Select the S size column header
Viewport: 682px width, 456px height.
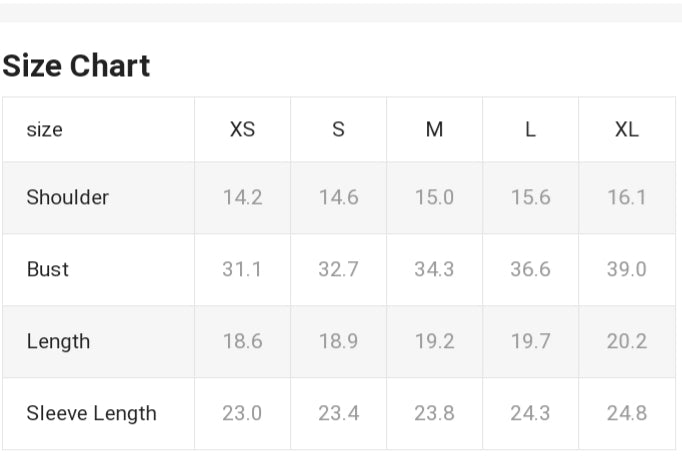click(x=338, y=129)
